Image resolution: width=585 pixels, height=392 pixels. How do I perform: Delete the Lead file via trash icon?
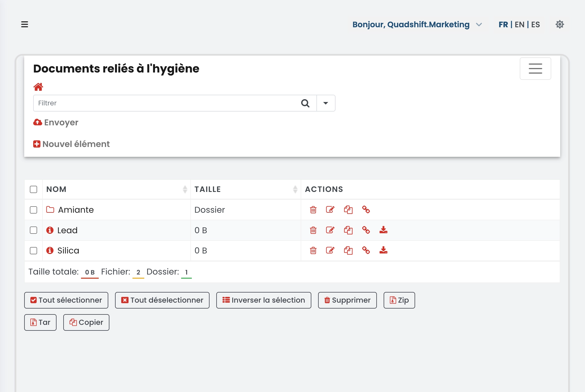coord(313,230)
